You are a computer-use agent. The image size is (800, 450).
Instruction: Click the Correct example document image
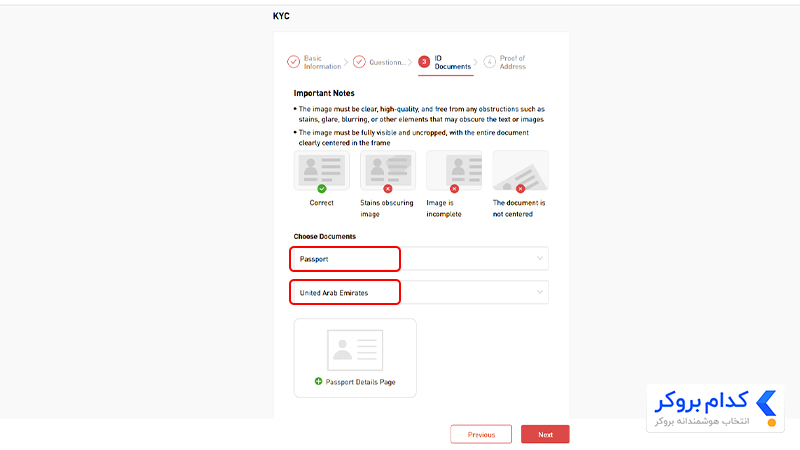(x=321, y=170)
